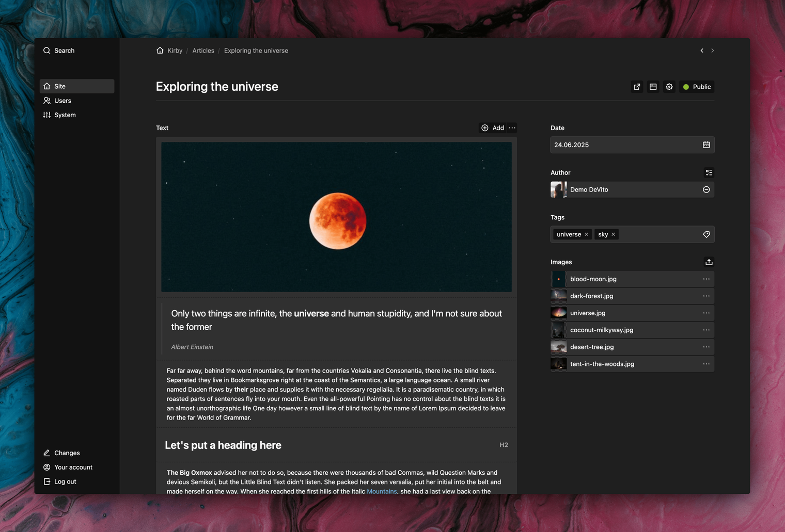Remove the sky tag

tap(614, 234)
